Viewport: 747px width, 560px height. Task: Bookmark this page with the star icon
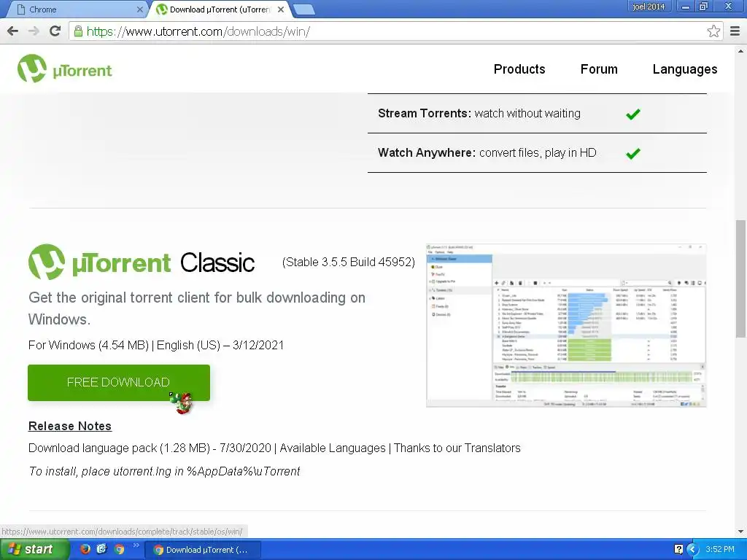point(713,31)
